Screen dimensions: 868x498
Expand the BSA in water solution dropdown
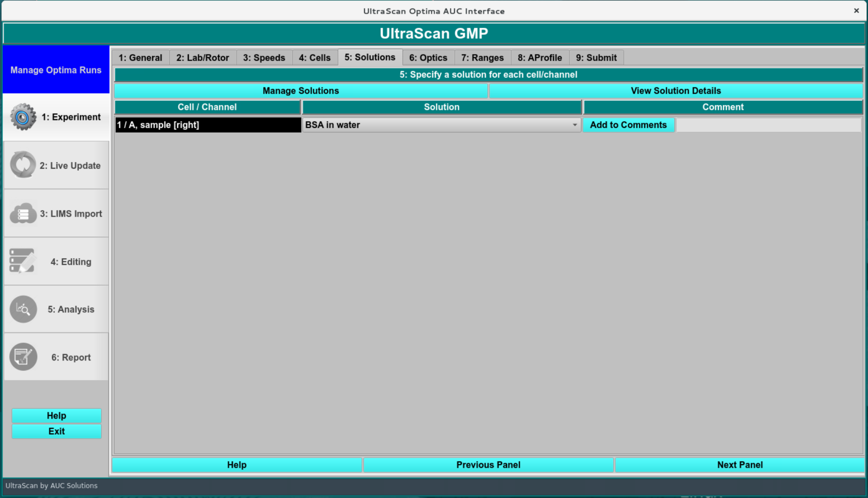[x=574, y=125]
